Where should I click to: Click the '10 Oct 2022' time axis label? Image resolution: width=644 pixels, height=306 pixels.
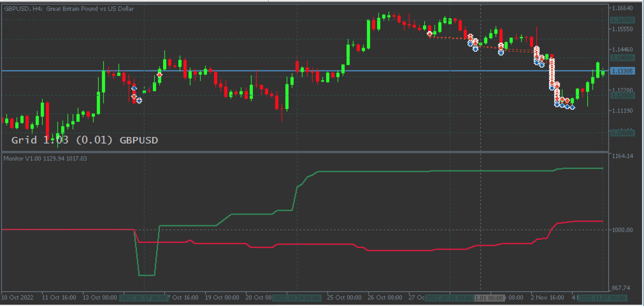pyautogui.click(x=18, y=297)
